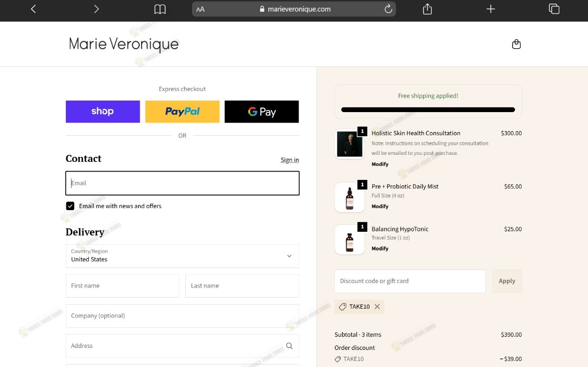Screen dimensions: 588x367
Task: Expand the Country/Region dropdown
Action: click(182, 256)
